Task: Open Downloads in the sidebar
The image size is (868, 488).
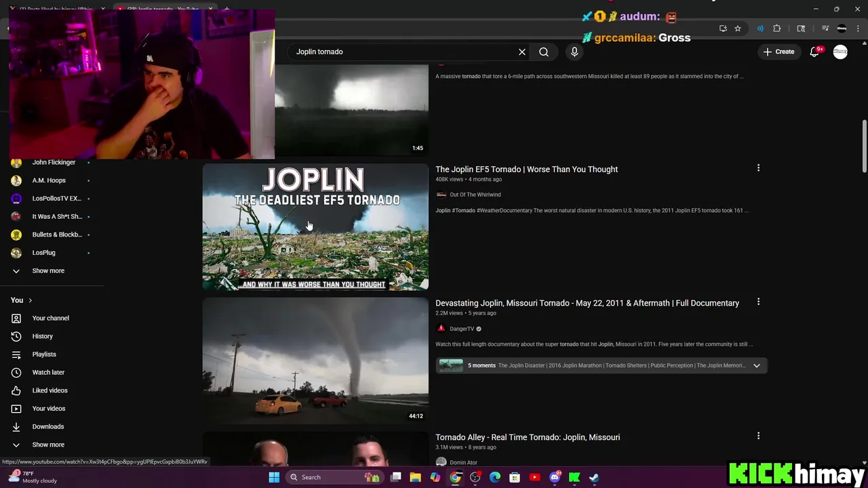Action: 47,426
